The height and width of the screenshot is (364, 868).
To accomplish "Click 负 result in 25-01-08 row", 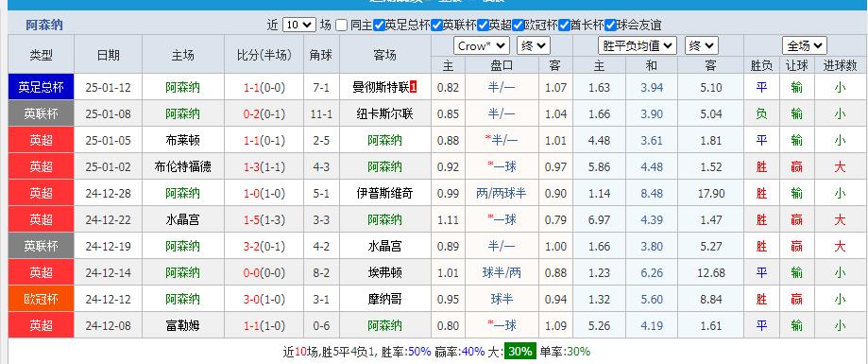I will pos(761,113).
